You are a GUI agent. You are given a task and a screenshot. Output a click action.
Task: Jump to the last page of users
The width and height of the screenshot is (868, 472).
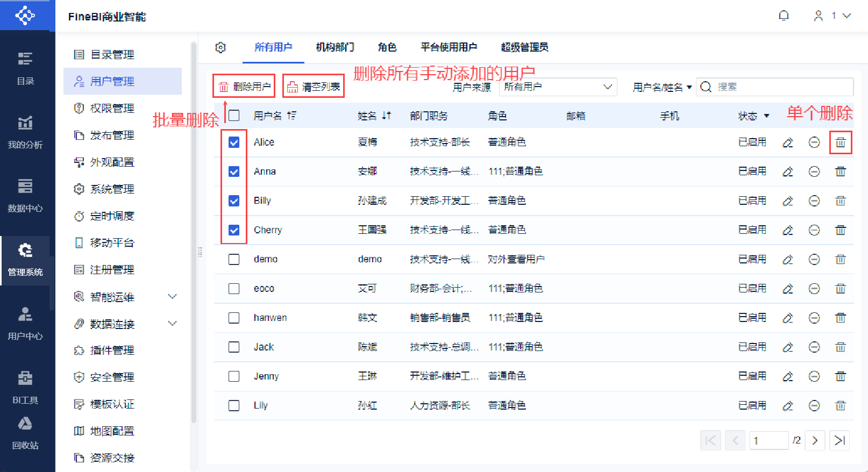tap(839, 441)
